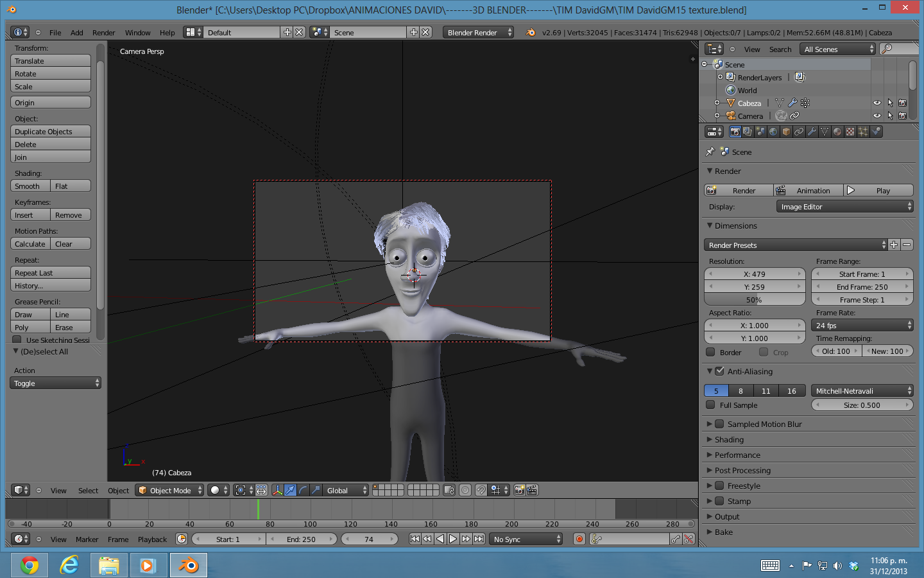This screenshot has height=578, width=924.
Task: Disable the Anti-Aliasing checkbox
Action: coord(720,371)
